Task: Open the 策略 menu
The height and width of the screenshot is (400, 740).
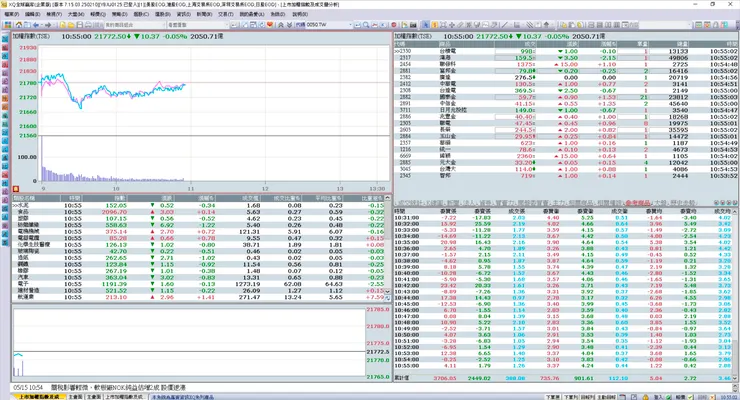Action: tap(119, 14)
